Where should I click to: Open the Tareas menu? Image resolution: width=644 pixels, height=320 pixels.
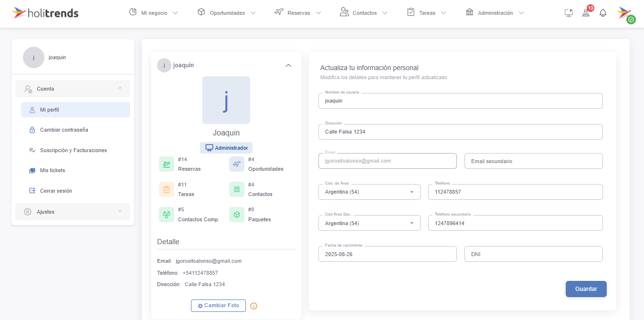click(427, 13)
